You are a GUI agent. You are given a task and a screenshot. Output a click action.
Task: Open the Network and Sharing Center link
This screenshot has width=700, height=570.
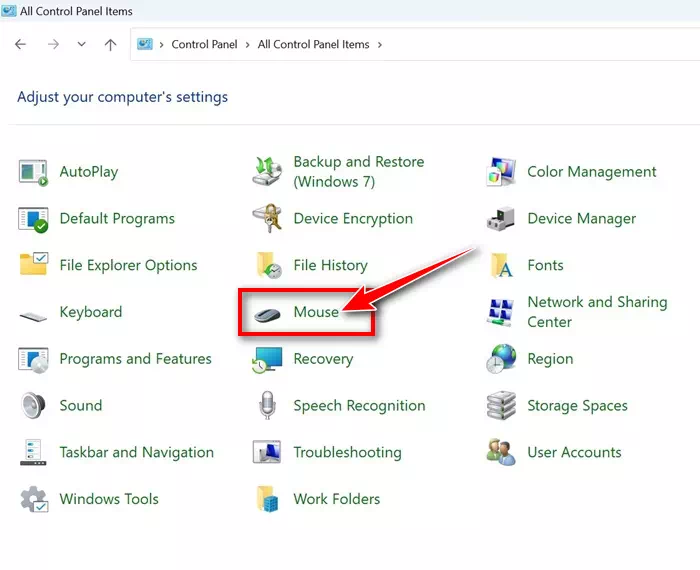pos(596,312)
